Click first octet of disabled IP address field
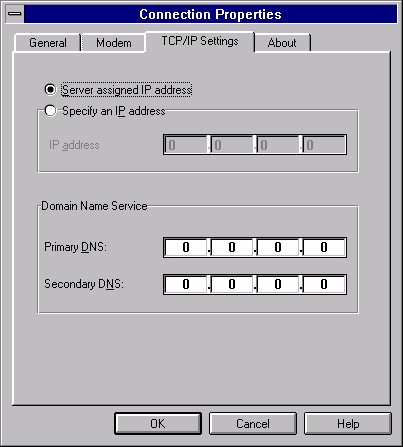Screen dimensions: 403x447 (186, 145)
